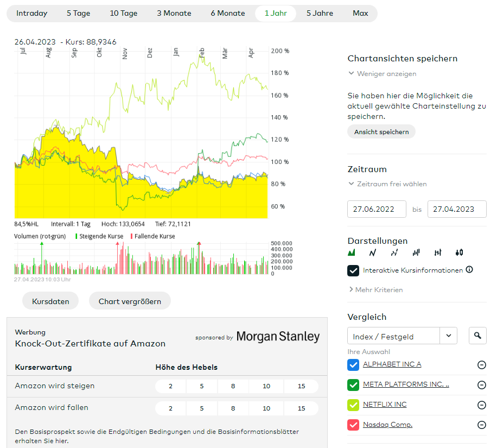Collapse the Weniger anzeigen section
Image resolution: width=497 pixels, height=448 pixels.
(382, 74)
